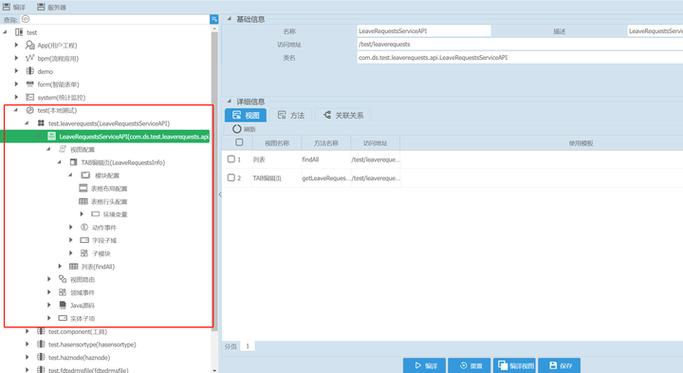Screen dimensions: 683x373
Task: Click the class name field com.ds.test.leaverequests.api
Action: [x=520, y=57]
